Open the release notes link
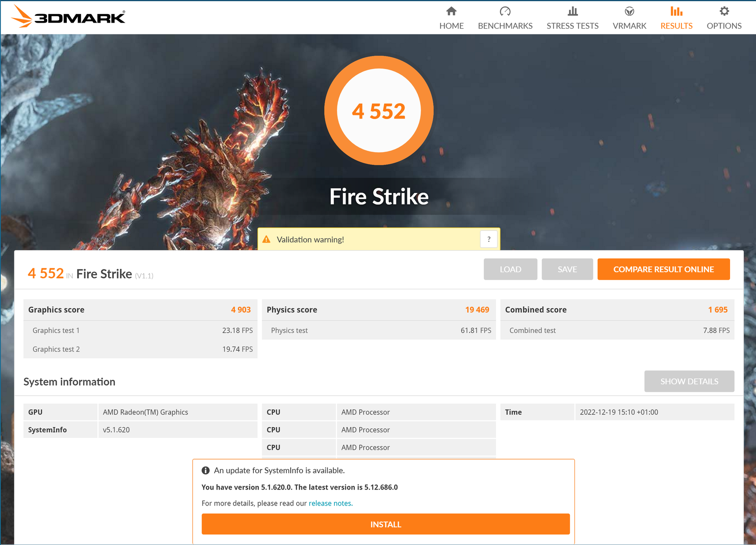 pos(330,503)
